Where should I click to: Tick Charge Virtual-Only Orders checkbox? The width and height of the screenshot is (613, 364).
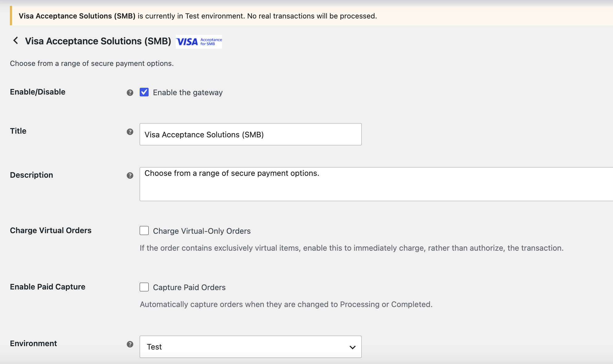pyautogui.click(x=144, y=231)
